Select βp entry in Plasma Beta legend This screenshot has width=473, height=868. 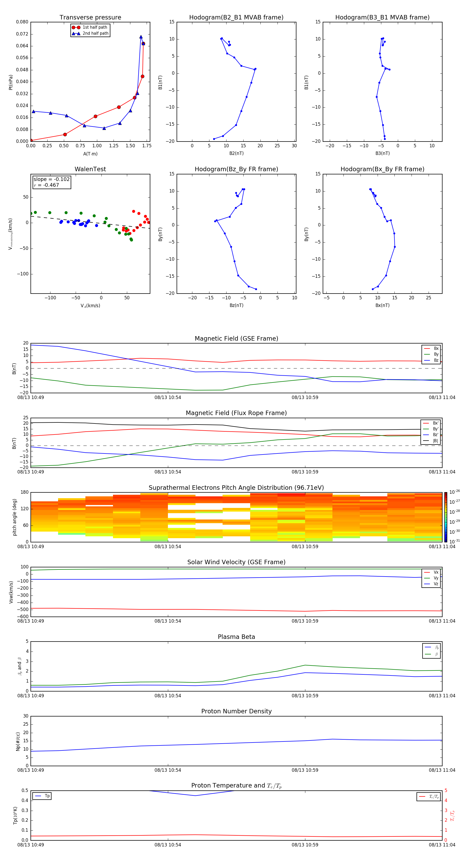coord(431,647)
